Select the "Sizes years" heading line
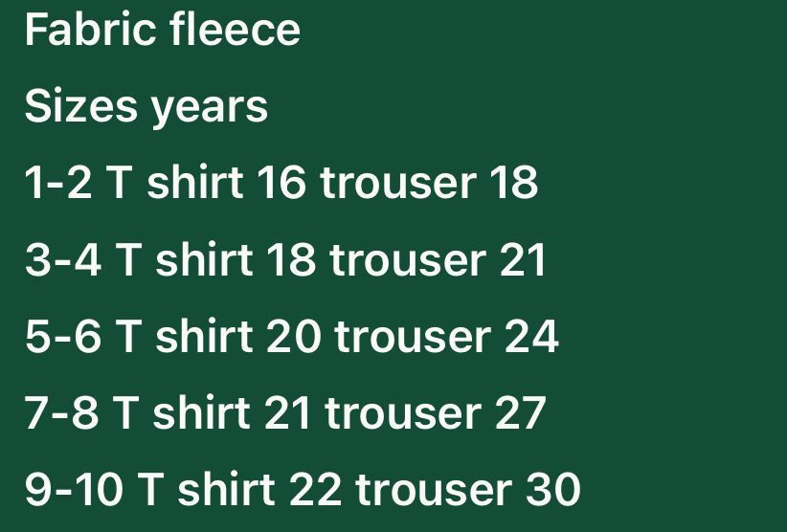This screenshot has height=532, width=787. coord(146,106)
